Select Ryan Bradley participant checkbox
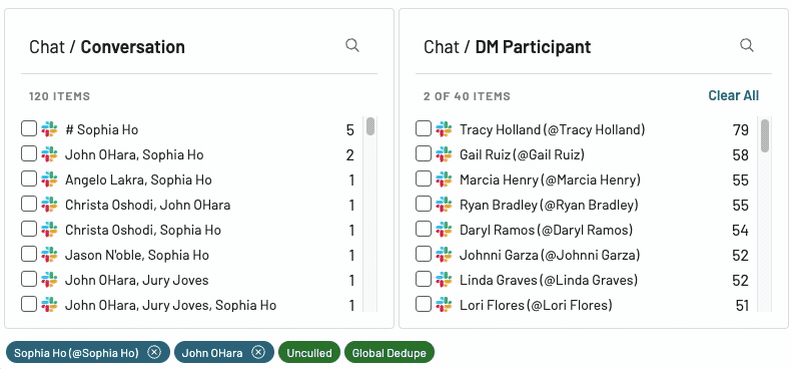This screenshot has width=791, height=369. 423,204
